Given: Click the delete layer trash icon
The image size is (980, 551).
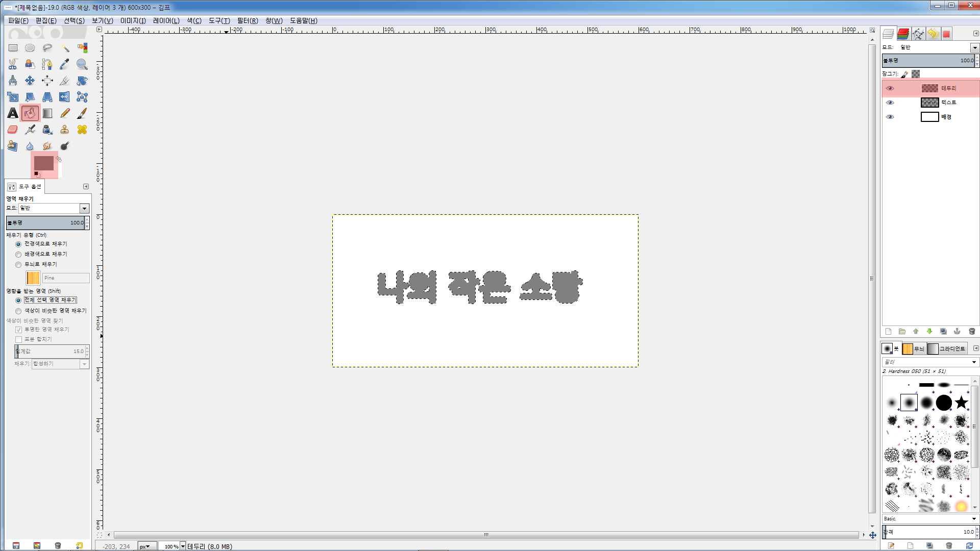Looking at the screenshot, I should pyautogui.click(x=972, y=332).
